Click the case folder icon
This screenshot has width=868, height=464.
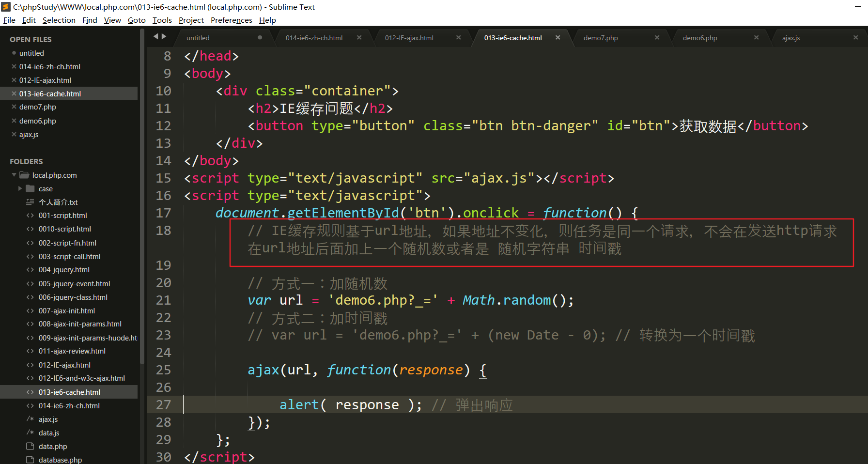30,189
